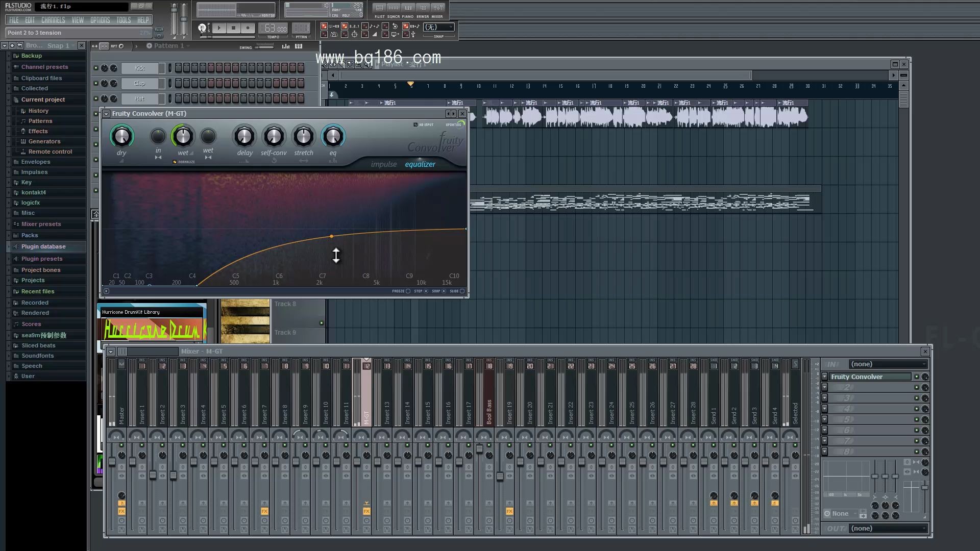Click the delay knob in Fruity Convolver
The height and width of the screenshot is (551, 980).
coord(244,136)
